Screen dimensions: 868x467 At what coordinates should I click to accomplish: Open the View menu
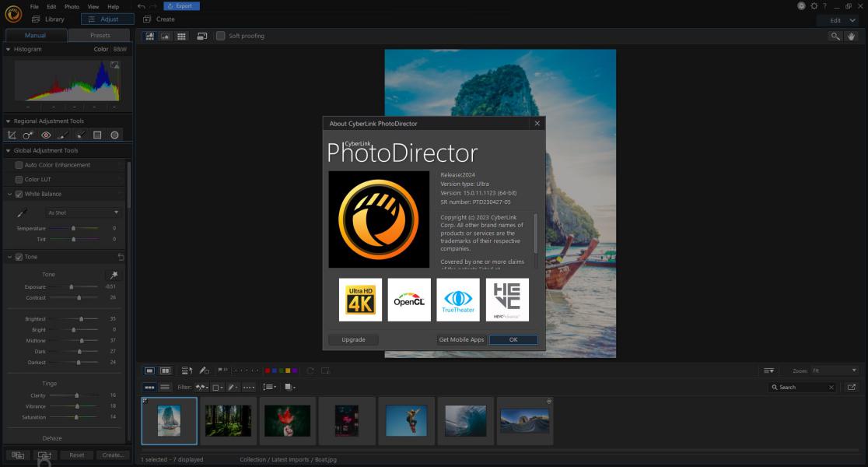coord(93,7)
